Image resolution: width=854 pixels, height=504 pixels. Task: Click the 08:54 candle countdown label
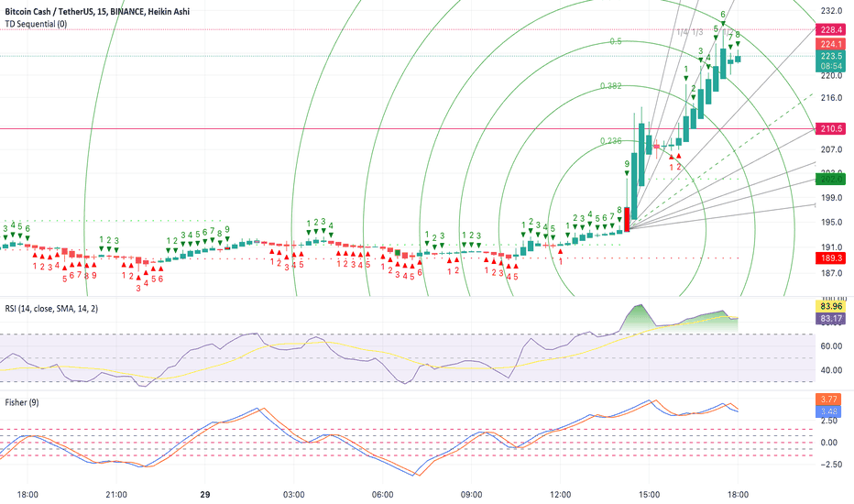[831, 66]
